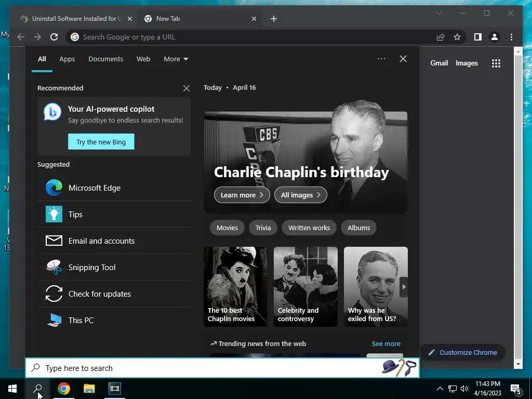Click Chrome's address bar
The image size is (532, 399).
251,37
